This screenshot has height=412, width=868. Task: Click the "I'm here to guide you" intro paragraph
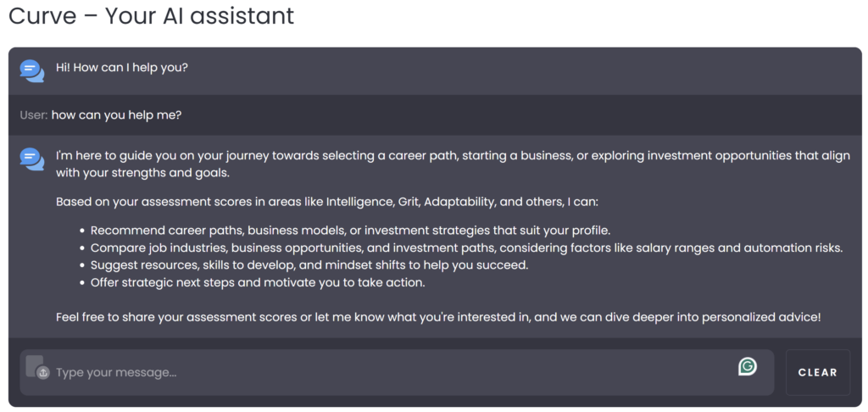coord(453,164)
